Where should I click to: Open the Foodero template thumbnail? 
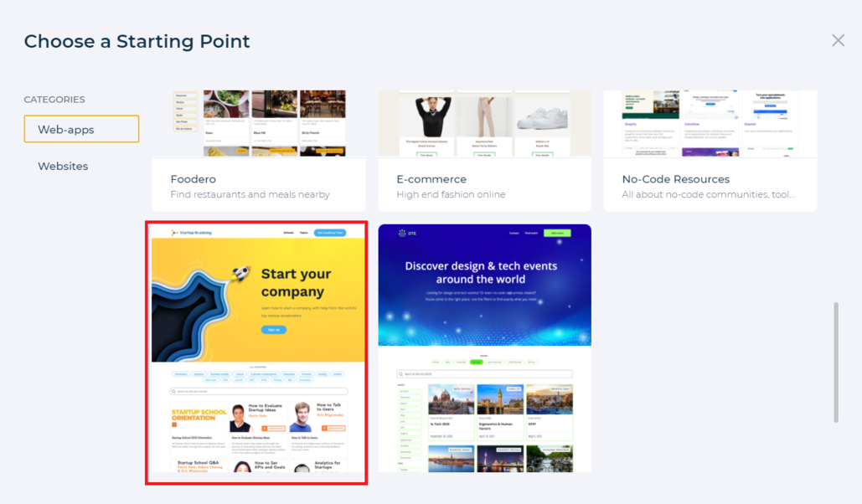(259, 124)
